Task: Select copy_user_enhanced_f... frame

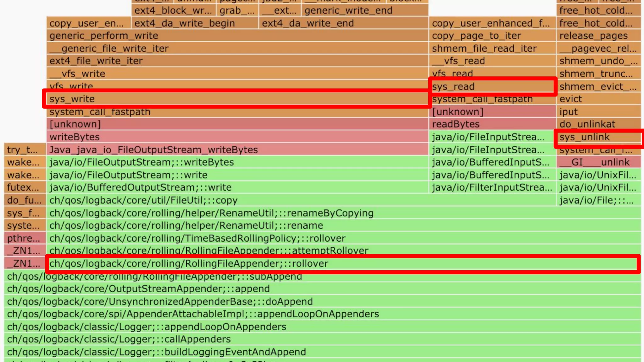Action: (x=492, y=23)
